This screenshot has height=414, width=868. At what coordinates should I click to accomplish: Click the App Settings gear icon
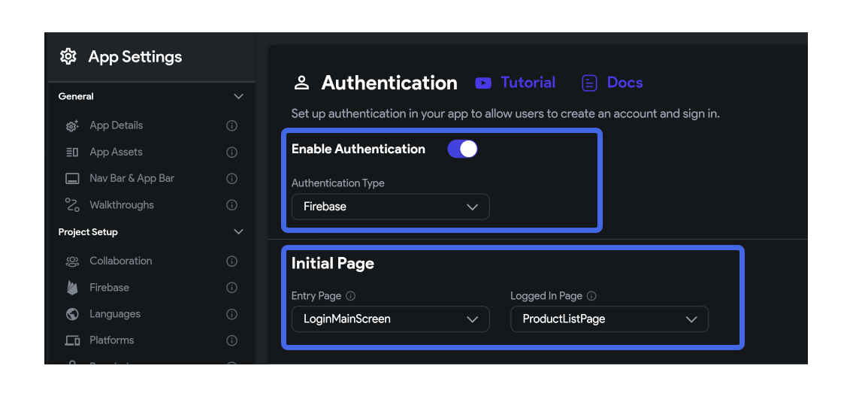68,56
